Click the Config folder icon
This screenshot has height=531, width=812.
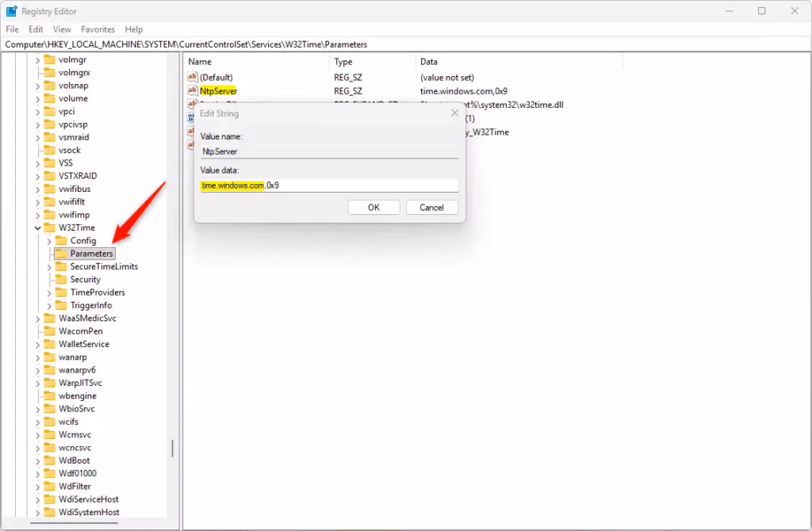pyautogui.click(x=61, y=241)
